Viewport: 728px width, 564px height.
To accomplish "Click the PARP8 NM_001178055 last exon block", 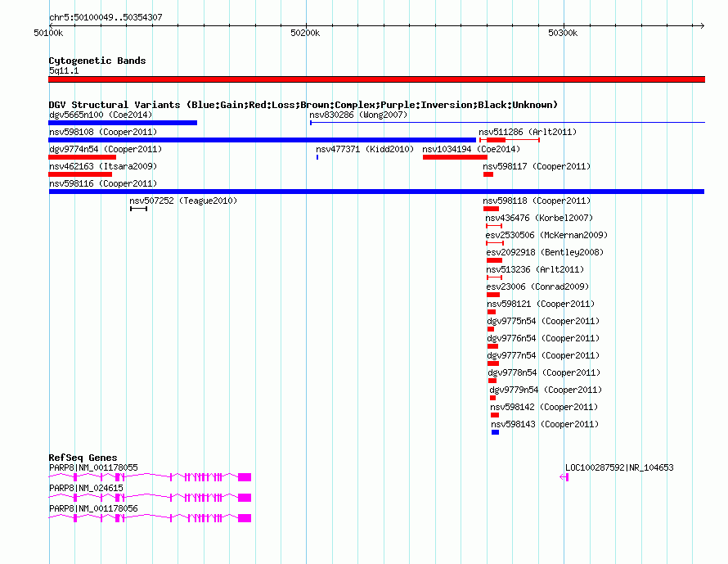I will 245,477.
